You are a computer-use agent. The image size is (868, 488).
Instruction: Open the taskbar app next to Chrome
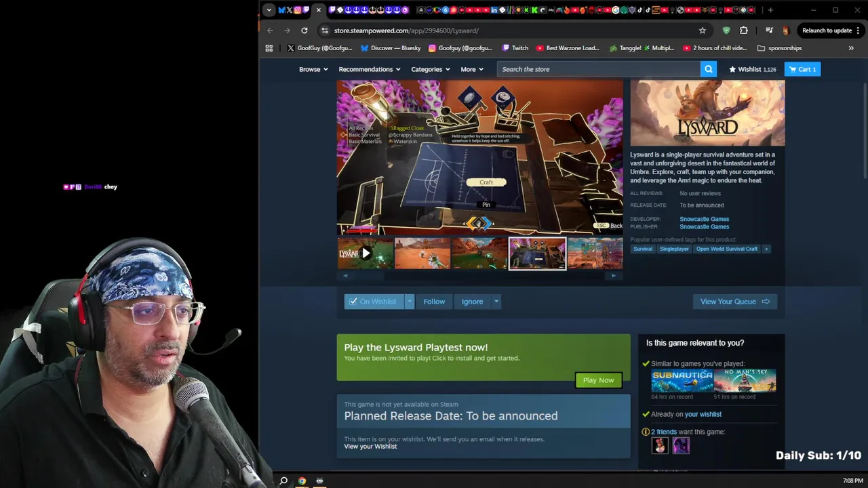[x=319, y=481]
